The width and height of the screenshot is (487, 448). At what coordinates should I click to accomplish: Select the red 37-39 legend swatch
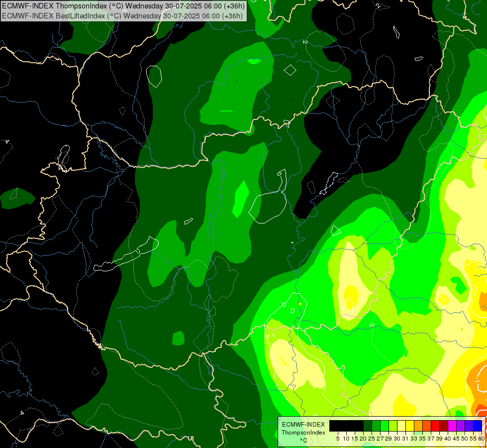[435, 426]
